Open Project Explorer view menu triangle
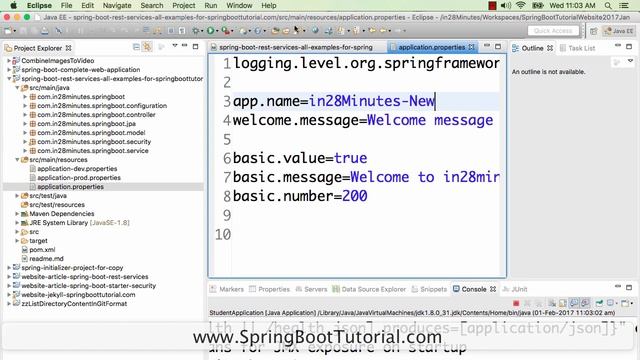Image resolution: width=640 pixels, height=360 pixels. 175,46
